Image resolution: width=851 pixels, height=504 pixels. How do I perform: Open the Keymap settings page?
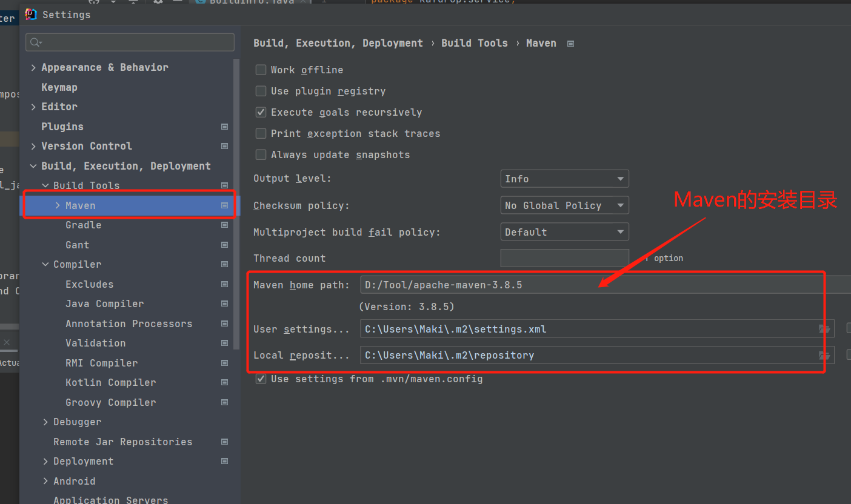(x=59, y=87)
